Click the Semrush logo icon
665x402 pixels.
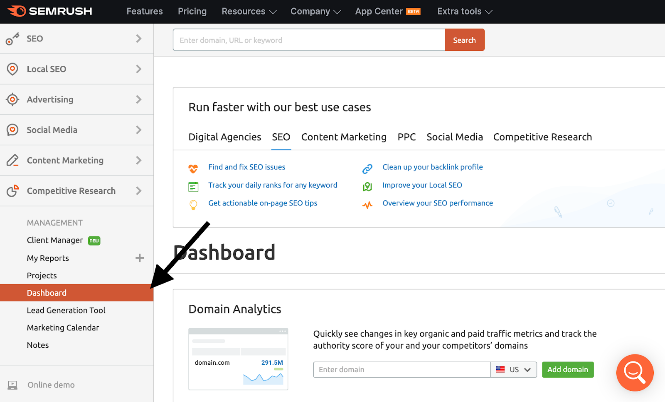(15, 11)
